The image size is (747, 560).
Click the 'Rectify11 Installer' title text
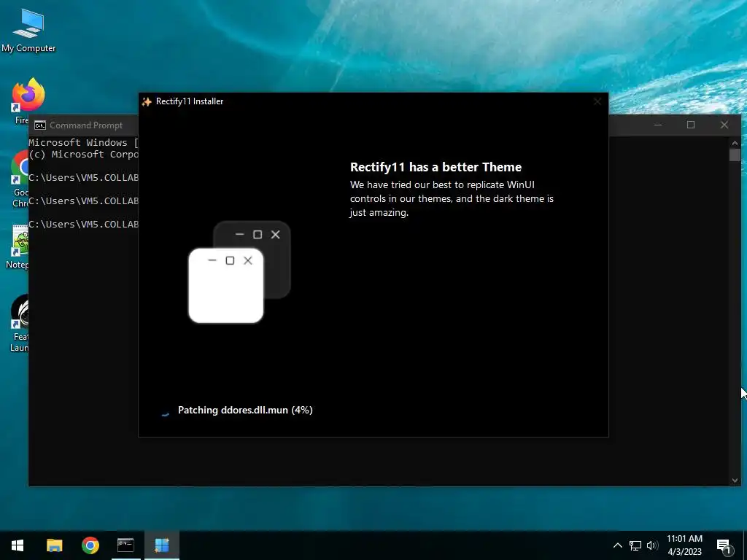click(190, 101)
